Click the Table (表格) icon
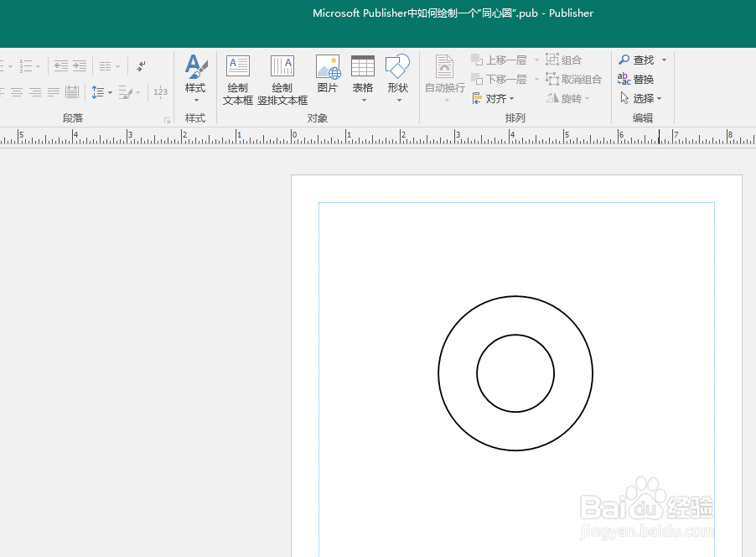The width and height of the screenshot is (756, 557). tap(362, 67)
